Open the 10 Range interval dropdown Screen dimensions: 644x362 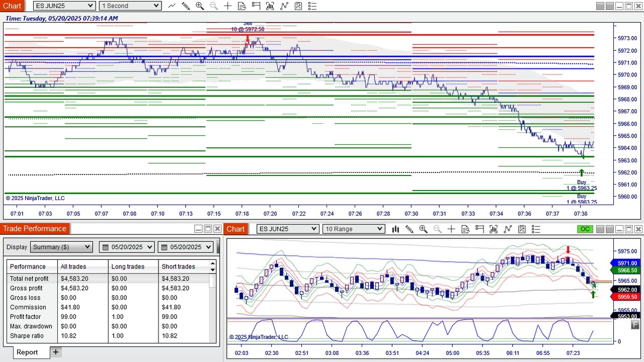coord(353,229)
